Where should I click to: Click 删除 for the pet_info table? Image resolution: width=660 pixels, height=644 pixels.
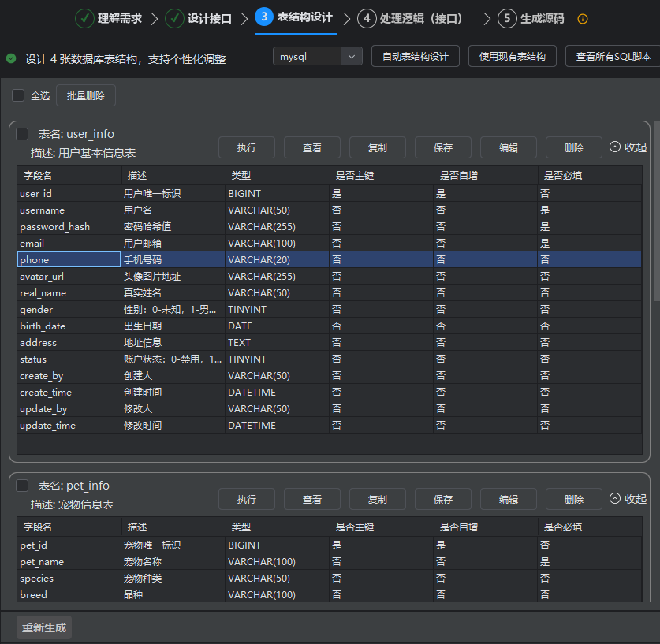coord(574,499)
